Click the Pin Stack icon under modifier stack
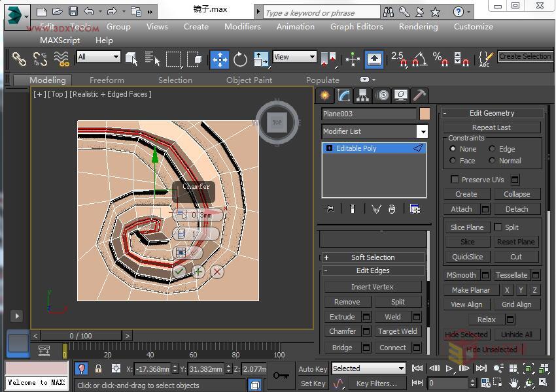556x392 pixels. (329, 208)
